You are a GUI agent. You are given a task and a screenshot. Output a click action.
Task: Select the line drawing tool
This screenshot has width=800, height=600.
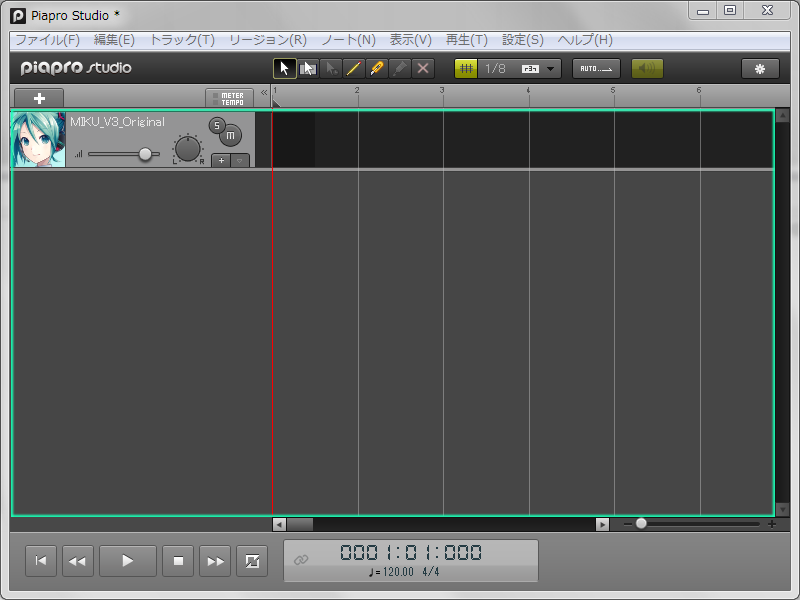354,68
